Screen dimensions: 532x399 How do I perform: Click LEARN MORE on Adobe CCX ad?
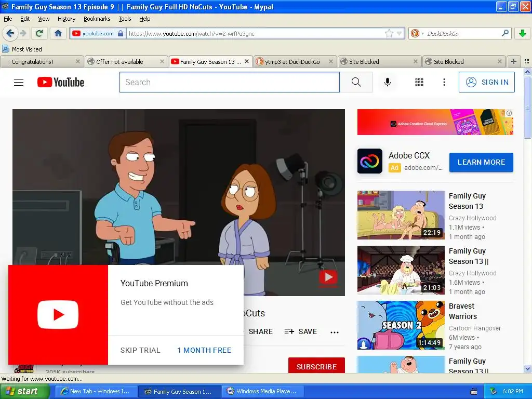click(481, 162)
